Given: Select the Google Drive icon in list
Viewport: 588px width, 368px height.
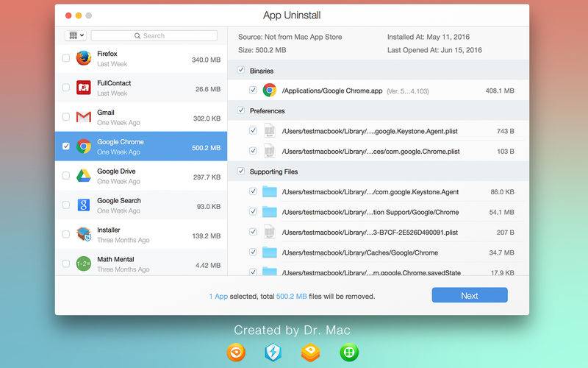Looking at the screenshot, I should (83, 175).
